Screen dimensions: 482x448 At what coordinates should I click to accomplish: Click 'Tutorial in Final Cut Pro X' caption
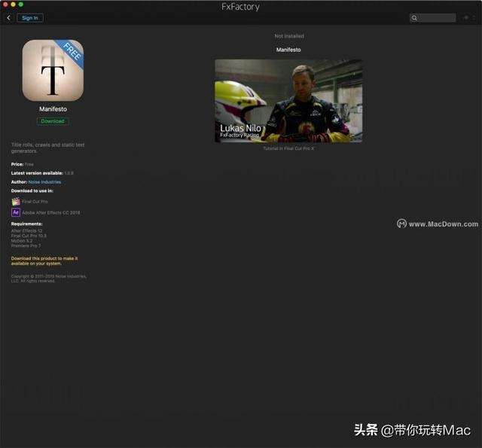pyautogui.click(x=288, y=148)
